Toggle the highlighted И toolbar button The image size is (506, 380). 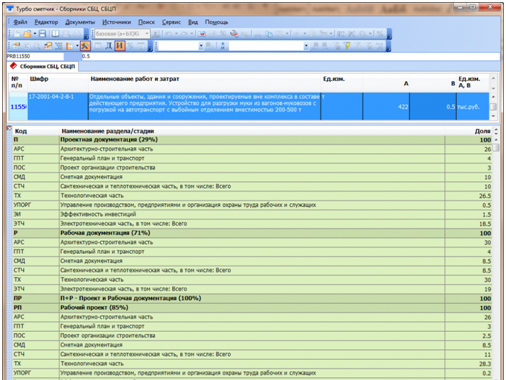120,46
